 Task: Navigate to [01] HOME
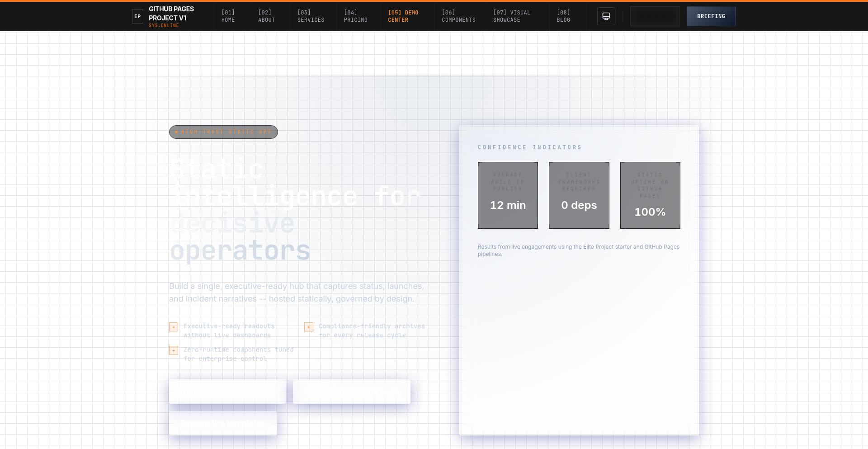click(228, 16)
